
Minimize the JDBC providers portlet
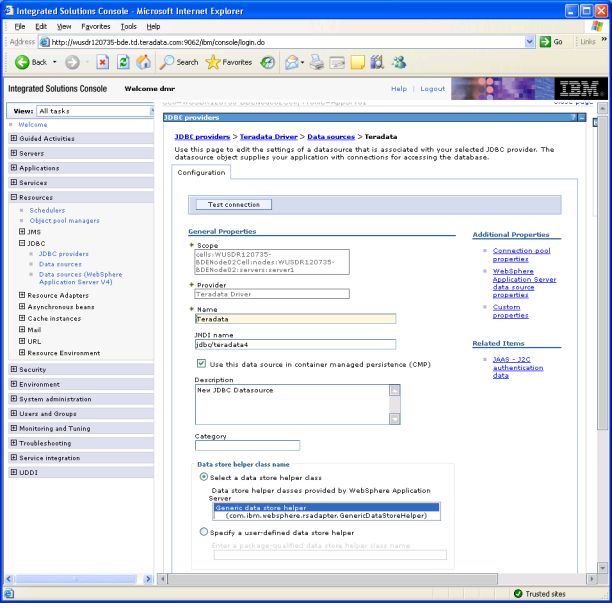(582, 117)
